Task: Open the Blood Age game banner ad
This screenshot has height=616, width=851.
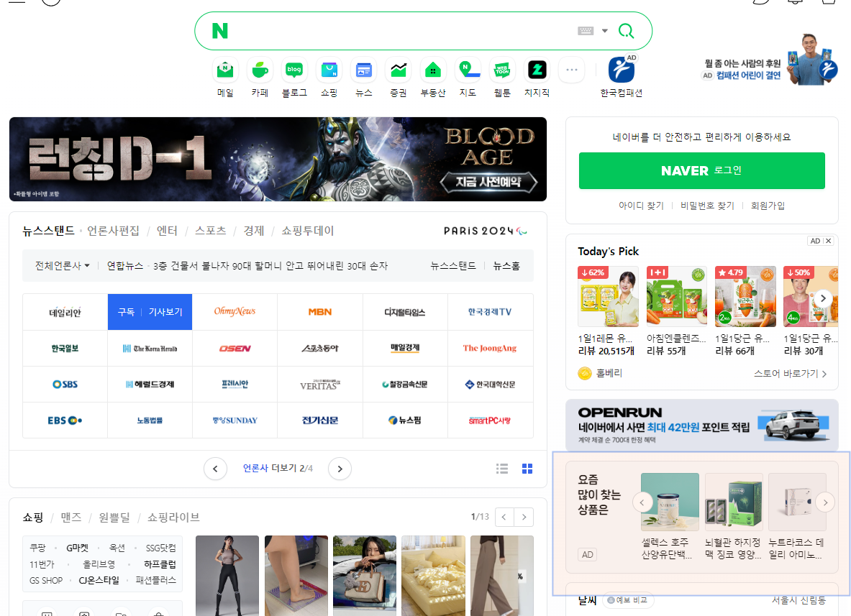Action: point(278,160)
